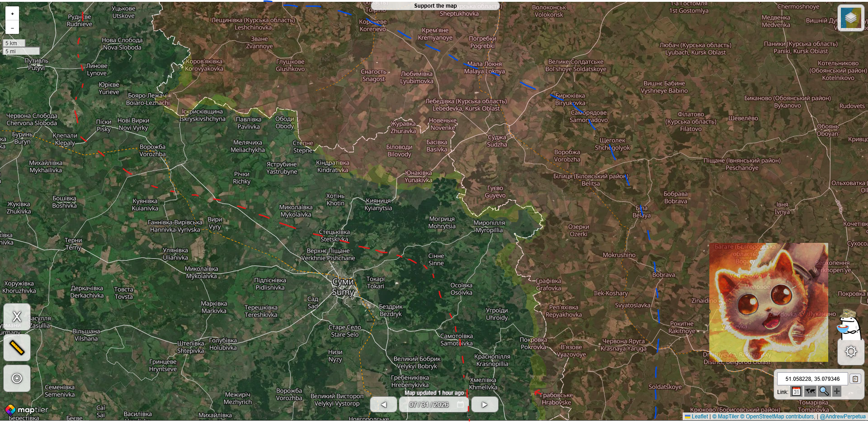
Task: Open the map layers switcher
Action: click(x=850, y=18)
